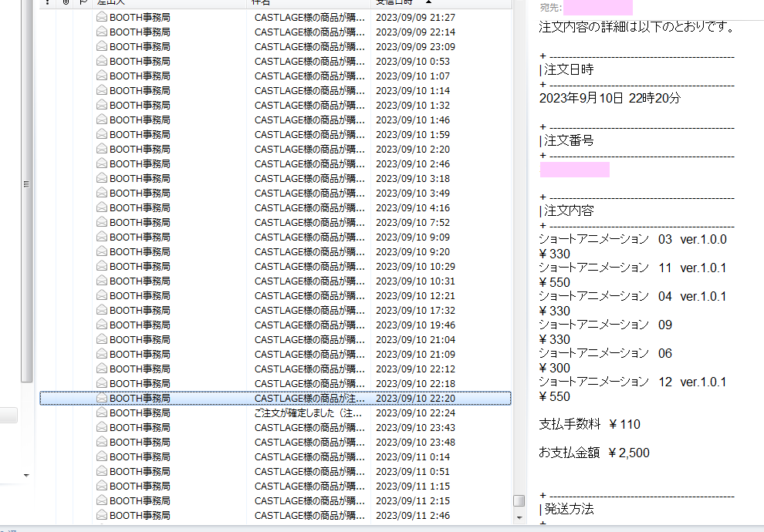This screenshot has height=532, width=764.
Task: Click the pink redacted order number field
Action: pos(574,170)
